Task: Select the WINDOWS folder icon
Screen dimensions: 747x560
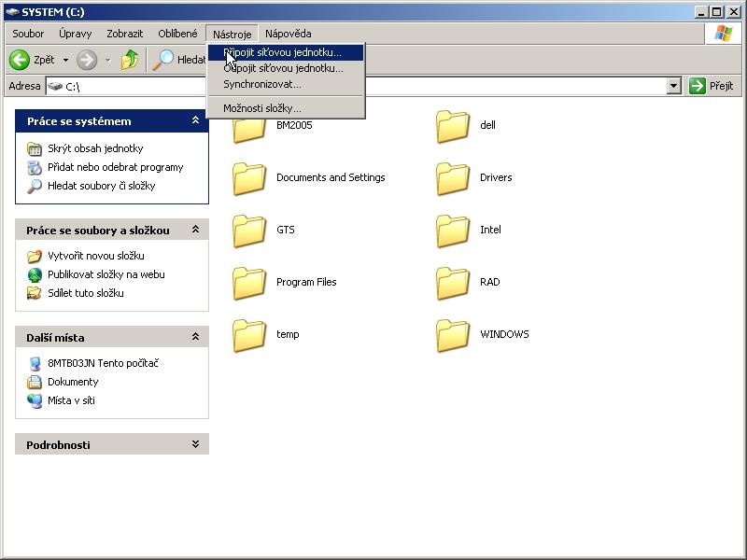Action: [x=453, y=336]
